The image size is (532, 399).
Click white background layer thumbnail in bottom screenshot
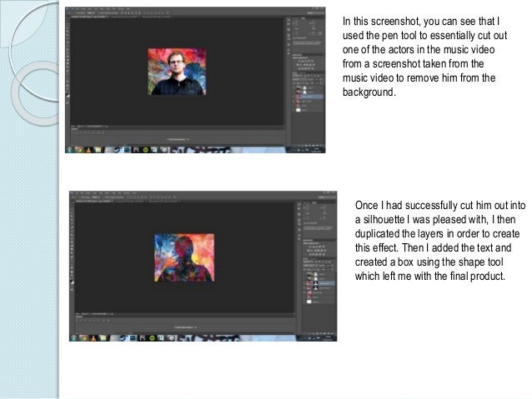(x=309, y=302)
